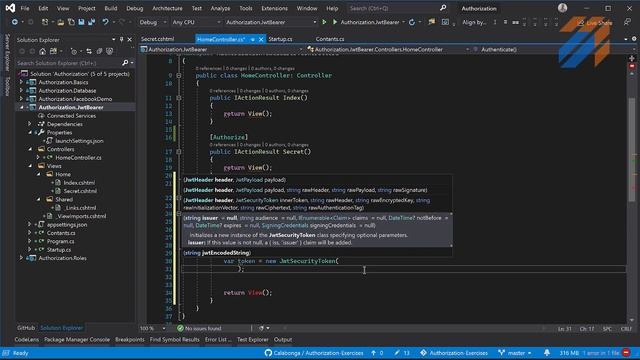The image size is (640, 360).
Task: Open the Output tab at bottom
Action: tap(283, 340)
